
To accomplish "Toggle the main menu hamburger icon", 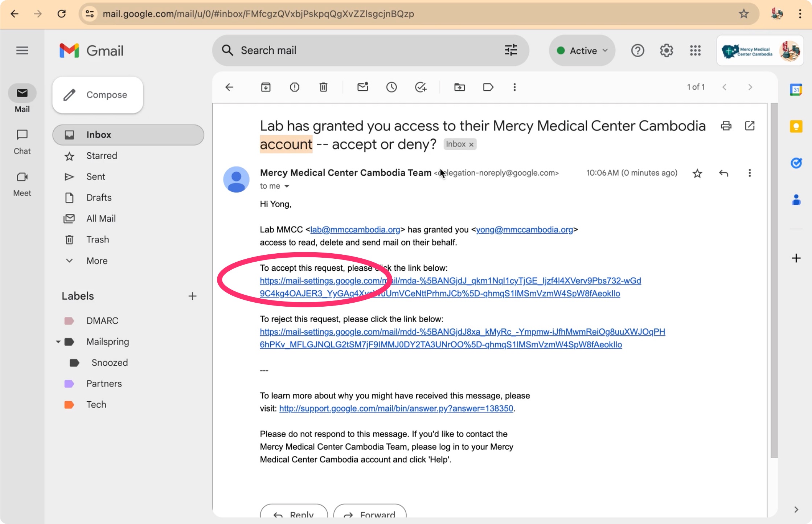I will (x=22, y=50).
